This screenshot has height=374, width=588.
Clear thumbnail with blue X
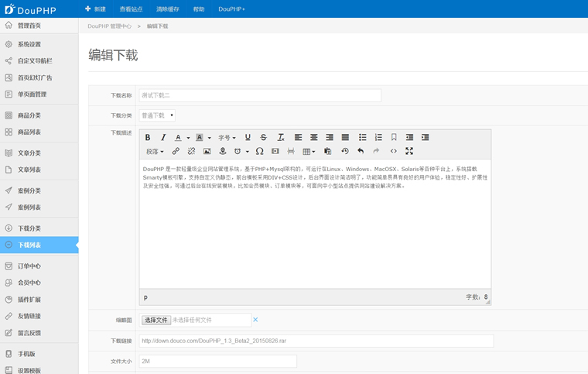[x=255, y=320]
